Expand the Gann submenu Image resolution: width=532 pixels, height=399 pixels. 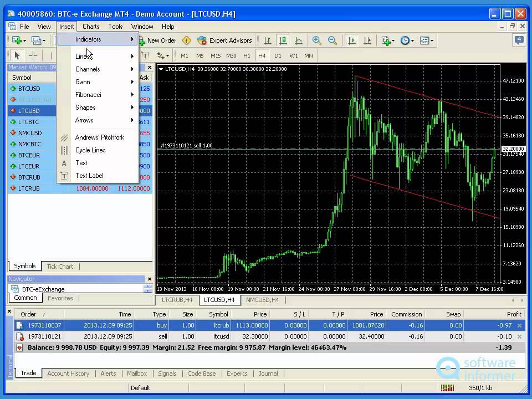(98, 82)
